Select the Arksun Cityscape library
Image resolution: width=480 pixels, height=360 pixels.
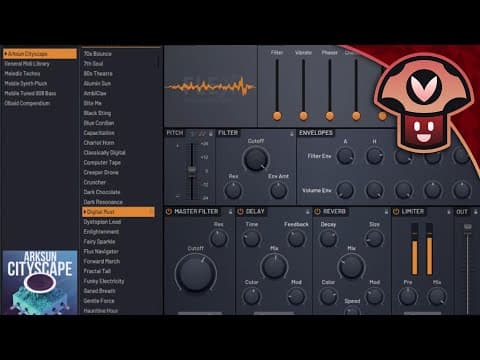pyautogui.click(x=40, y=54)
